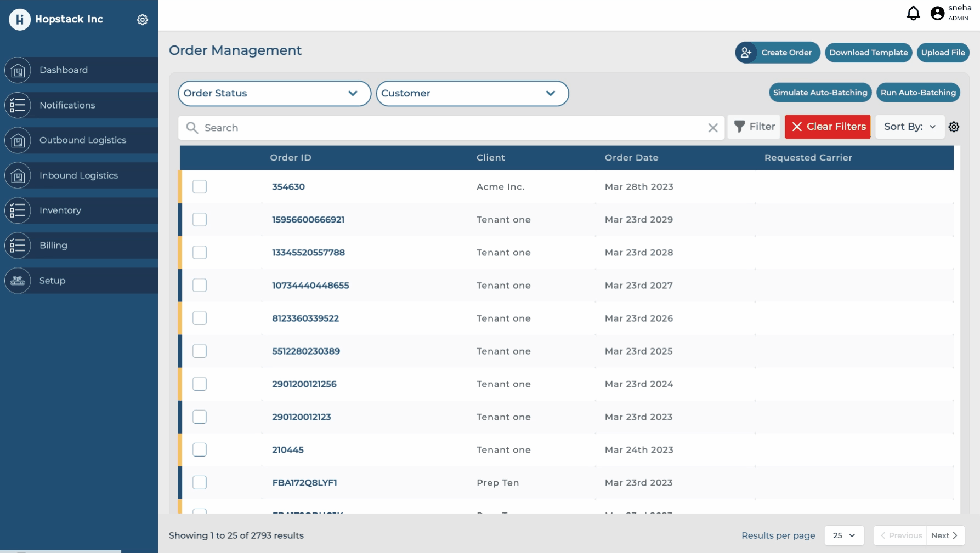Open the Customer dropdown

[472, 94]
